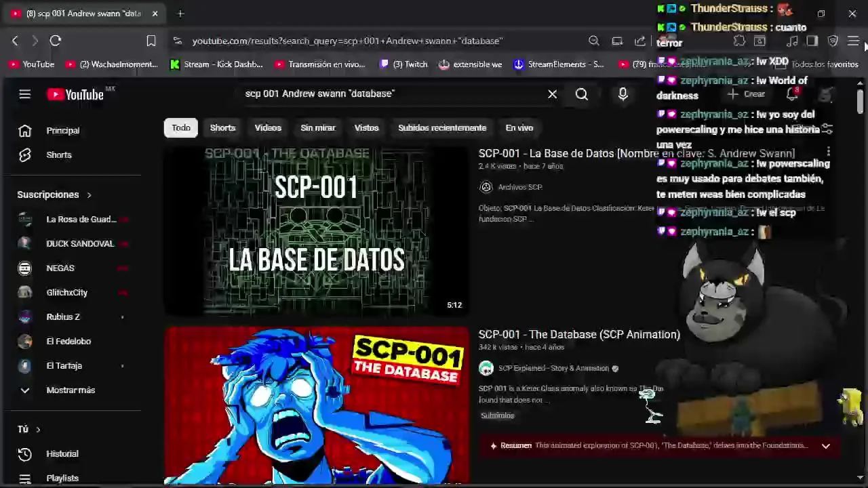This screenshot has height=488, width=868.
Task: Clear the YouTube search with the X
Action: pos(552,94)
